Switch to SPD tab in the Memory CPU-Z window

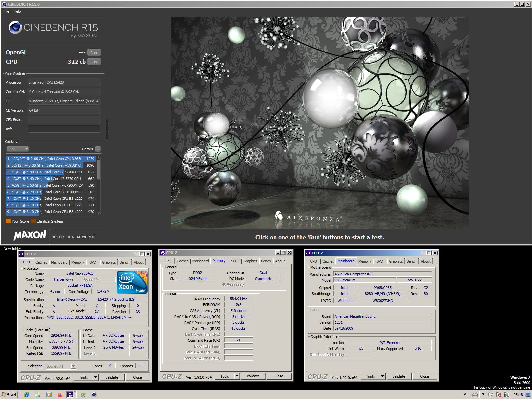(234, 261)
